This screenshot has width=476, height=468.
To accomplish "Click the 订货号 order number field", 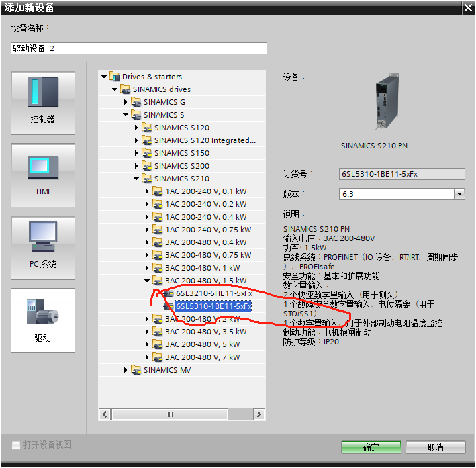I will coord(402,174).
